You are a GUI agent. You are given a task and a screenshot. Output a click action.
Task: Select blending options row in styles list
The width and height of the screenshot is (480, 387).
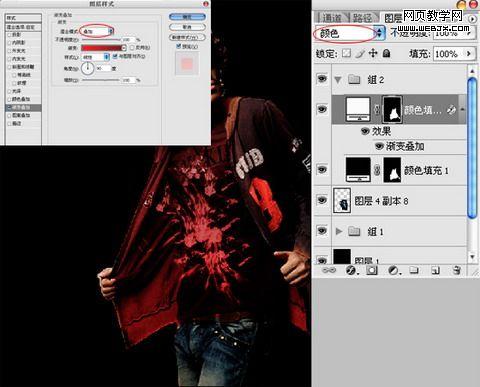pyautogui.click(x=23, y=27)
